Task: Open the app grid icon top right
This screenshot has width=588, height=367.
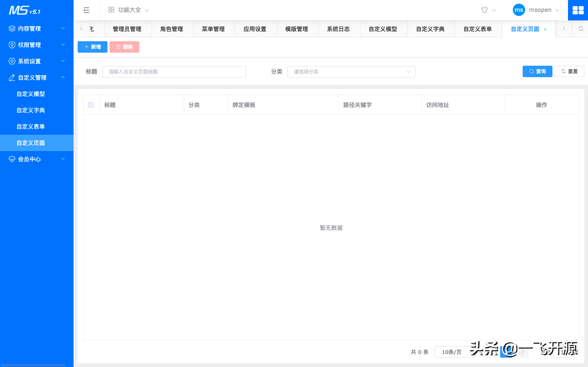Action: click(x=578, y=10)
